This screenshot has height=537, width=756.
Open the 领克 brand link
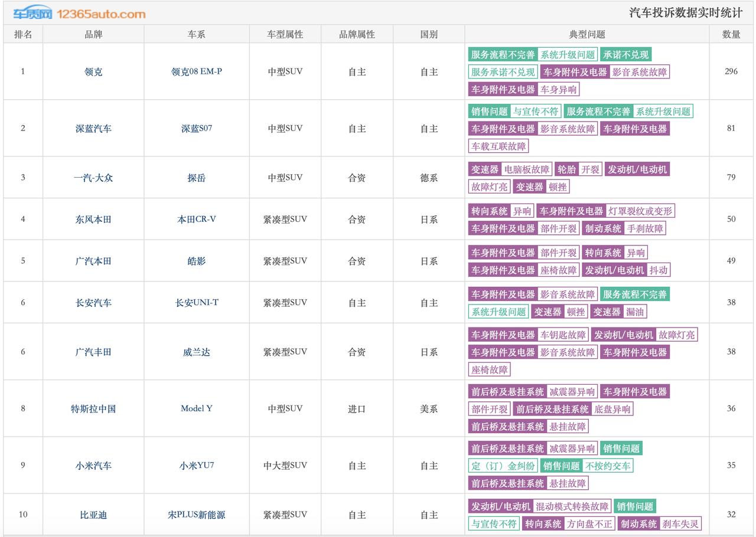click(93, 72)
